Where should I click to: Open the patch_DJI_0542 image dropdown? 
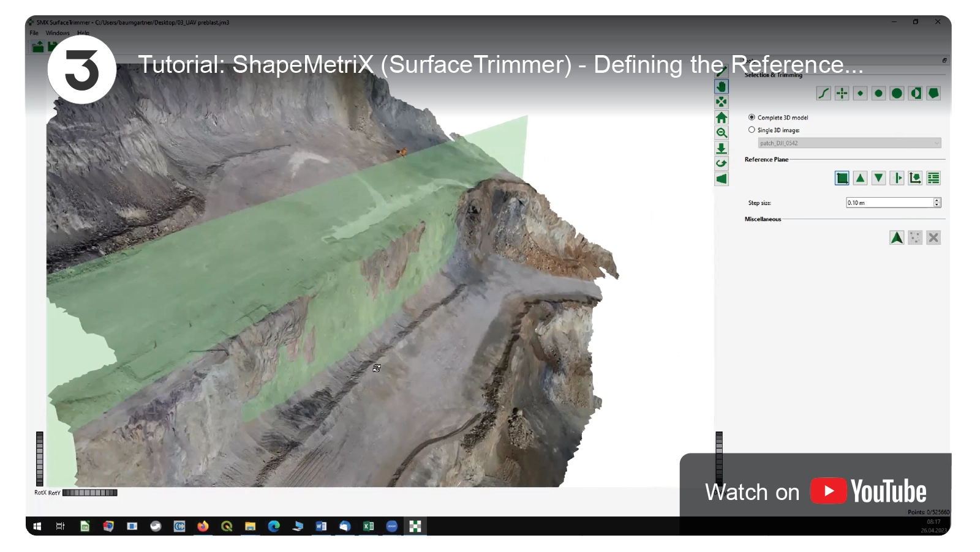850,143
